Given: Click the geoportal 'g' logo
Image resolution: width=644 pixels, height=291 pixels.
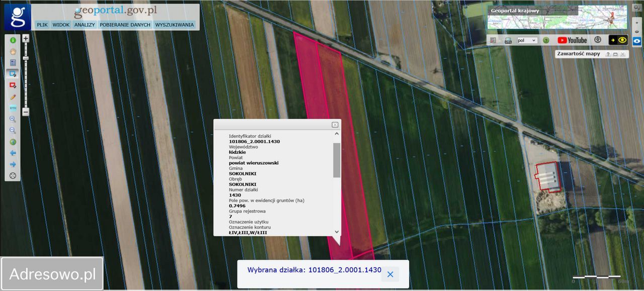Looking at the screenshot, I should pos(18,17).
